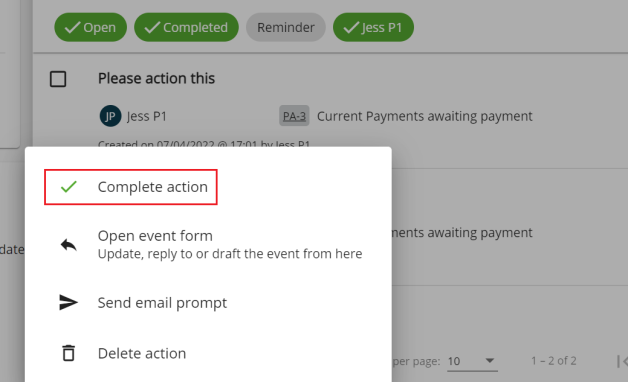Click the JP avatar circle
Screen dimensions: 628x382
tap(110, 116)
